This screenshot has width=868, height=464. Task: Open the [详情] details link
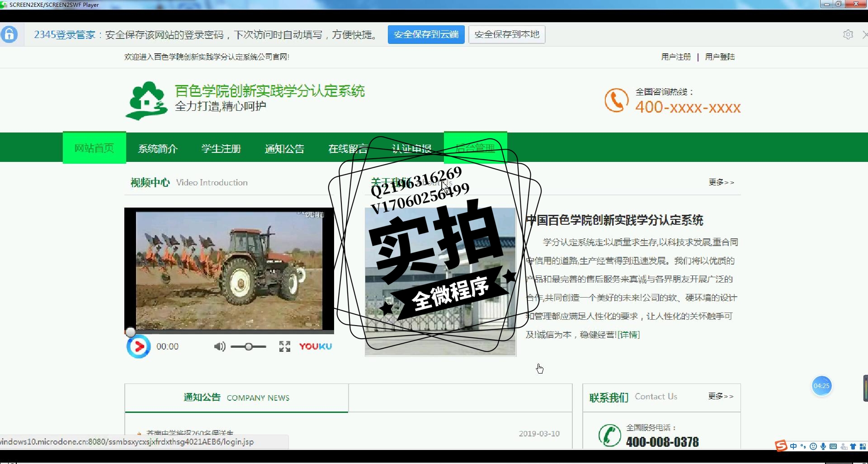628,335
